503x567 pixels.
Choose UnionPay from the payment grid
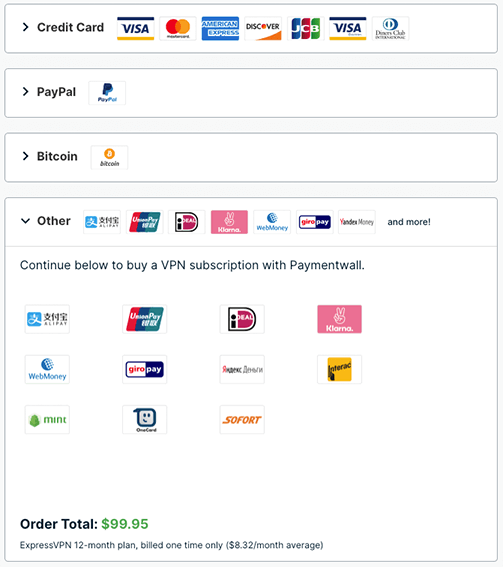145,319
